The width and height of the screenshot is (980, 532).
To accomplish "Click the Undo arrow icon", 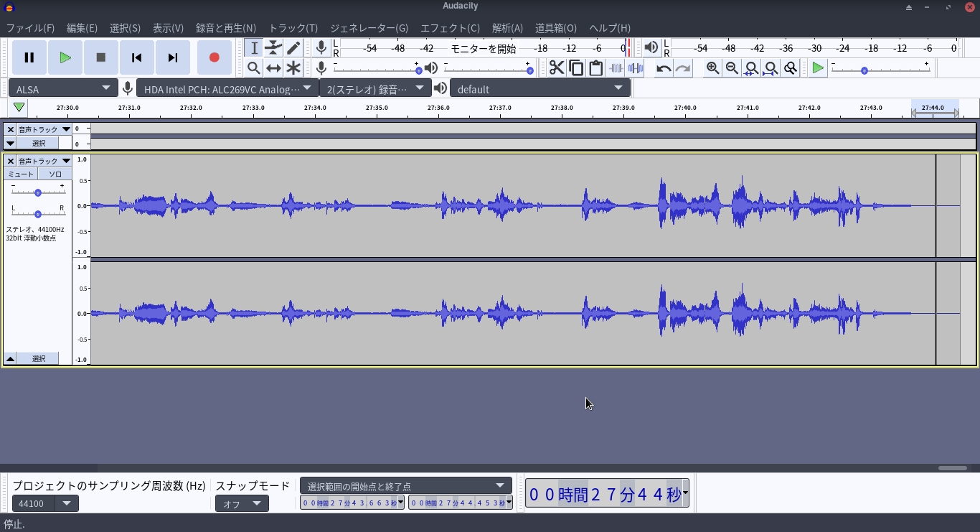I will [664, 68].
